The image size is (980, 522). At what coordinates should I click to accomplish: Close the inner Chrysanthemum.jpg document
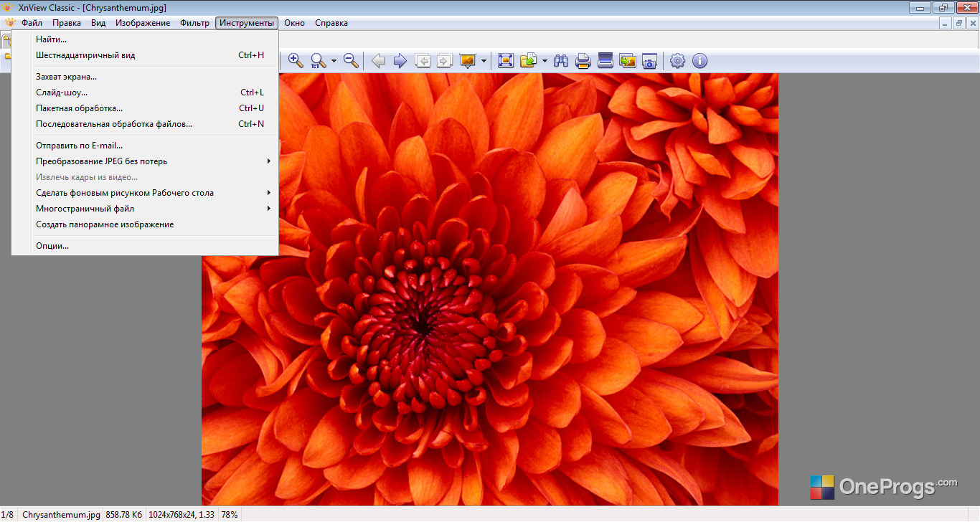[x=972, y=23]
